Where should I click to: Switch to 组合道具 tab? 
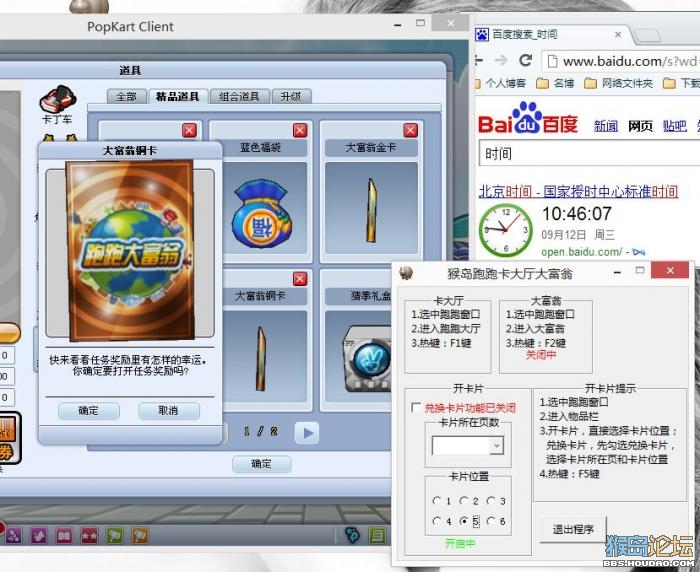coord(240,96)
